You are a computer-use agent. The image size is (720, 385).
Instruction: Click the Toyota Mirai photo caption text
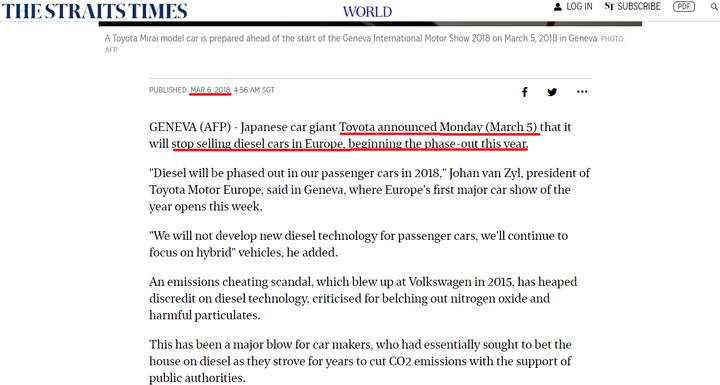[351, 39]
